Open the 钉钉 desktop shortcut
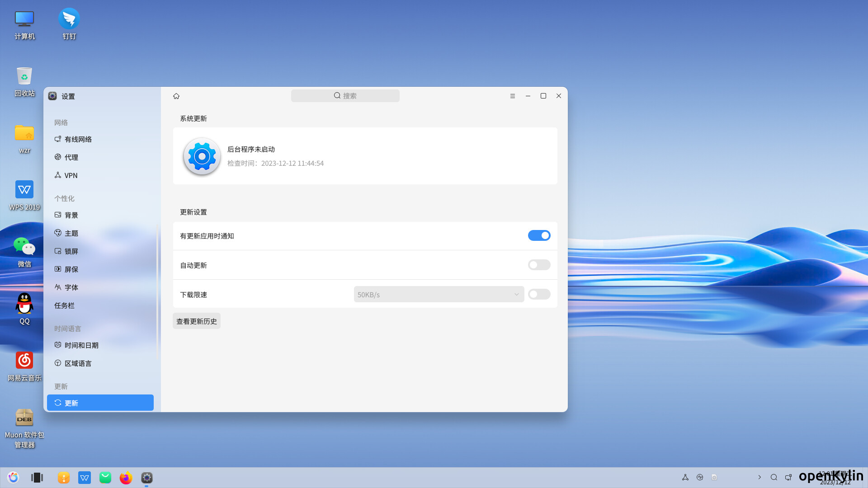 tap(69, 19)
